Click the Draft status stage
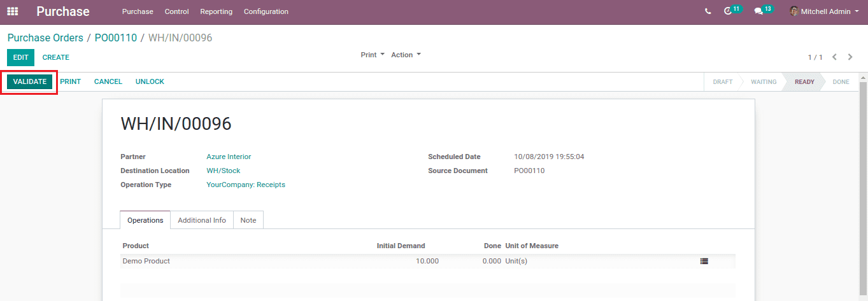This screenshot has height=301, width=868. [723, 81]
